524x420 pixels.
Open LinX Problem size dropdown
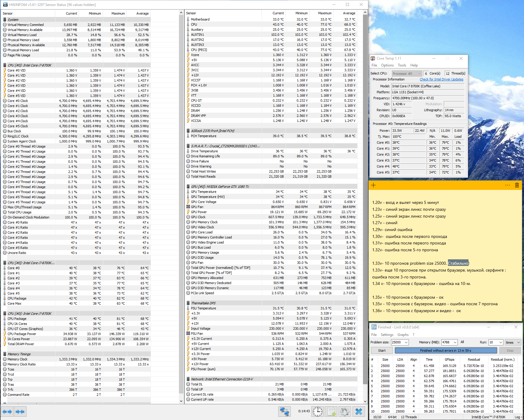pyautogui.click(x=406, y=342)
